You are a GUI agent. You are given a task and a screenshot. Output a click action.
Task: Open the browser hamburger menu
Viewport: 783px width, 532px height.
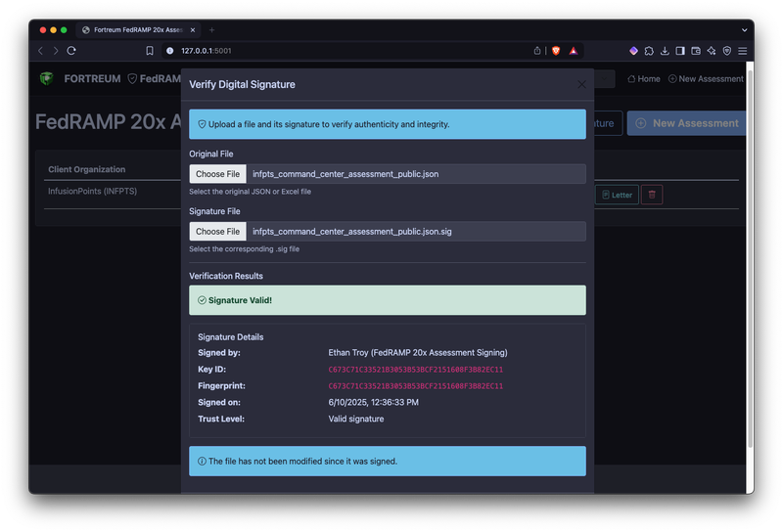point(743,51)
